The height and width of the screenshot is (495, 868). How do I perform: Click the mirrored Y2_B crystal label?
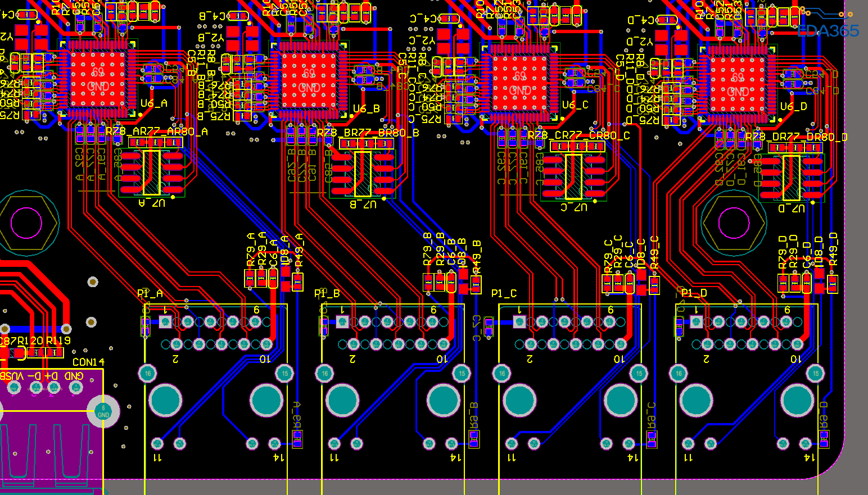click(x=211, y=37)
